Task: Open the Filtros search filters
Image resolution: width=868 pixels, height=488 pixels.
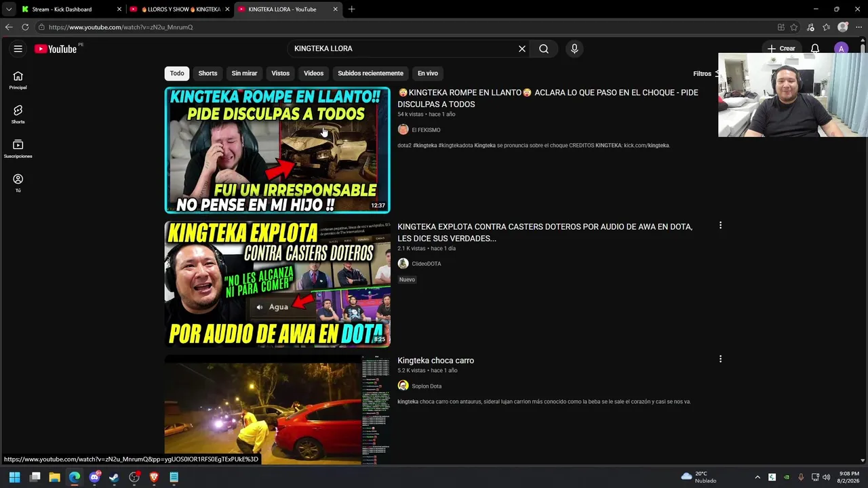Action: pyautogui.click(x=705, y=73)
